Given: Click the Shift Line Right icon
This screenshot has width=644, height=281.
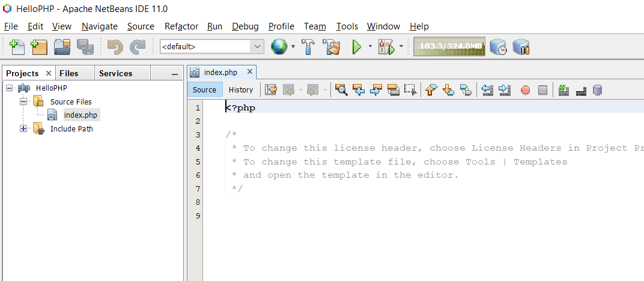Looking at the screenshot, I should pos(505,89).
